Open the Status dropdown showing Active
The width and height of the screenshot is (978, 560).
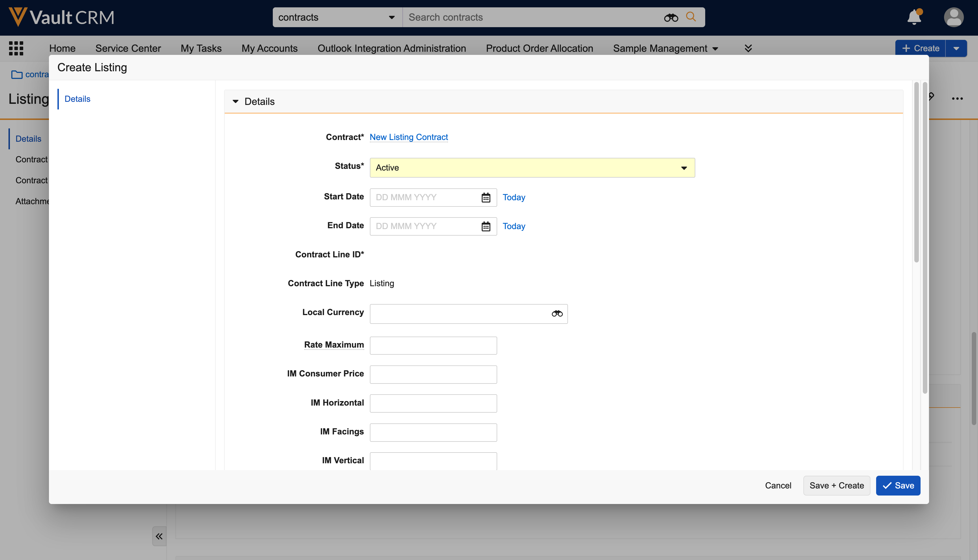[x=532, y=168]
